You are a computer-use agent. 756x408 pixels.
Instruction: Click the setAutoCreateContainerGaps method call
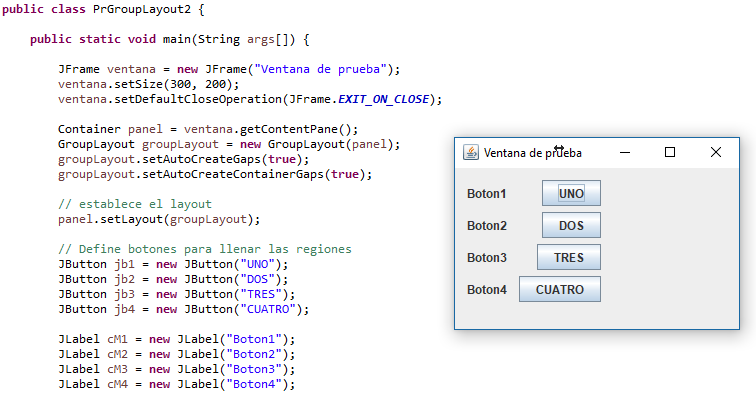click(232, 174)
